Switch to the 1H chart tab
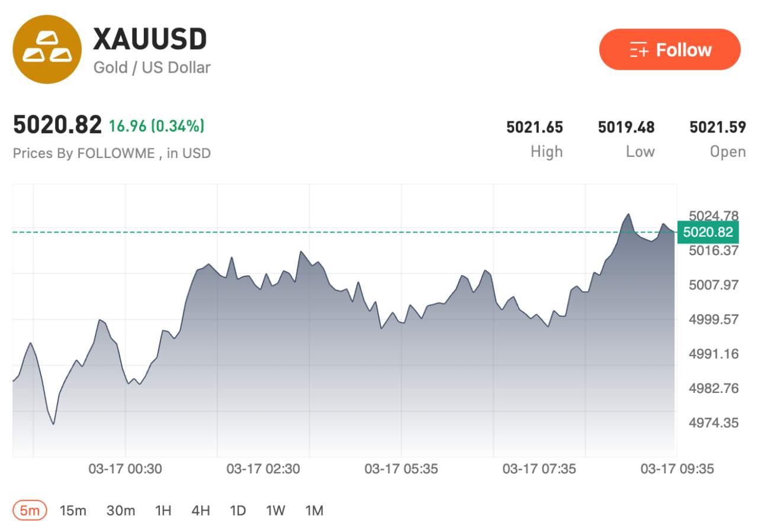This screenshot has height=532, width=758. (x=162, y=510)
